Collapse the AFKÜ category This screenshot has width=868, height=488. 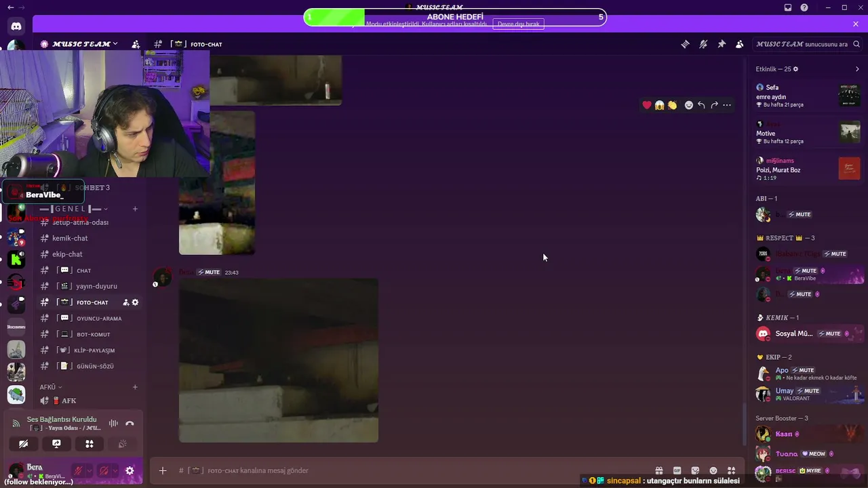click(x=51, y=387)
